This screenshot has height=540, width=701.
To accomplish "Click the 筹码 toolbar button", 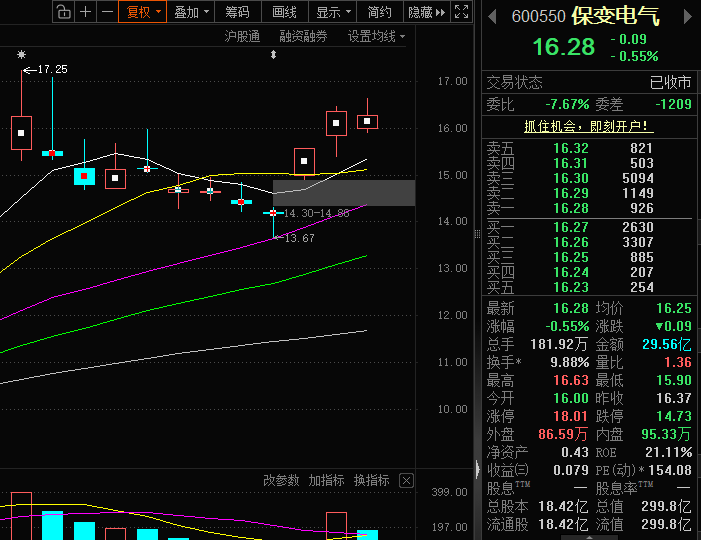I will click(237, 12).
